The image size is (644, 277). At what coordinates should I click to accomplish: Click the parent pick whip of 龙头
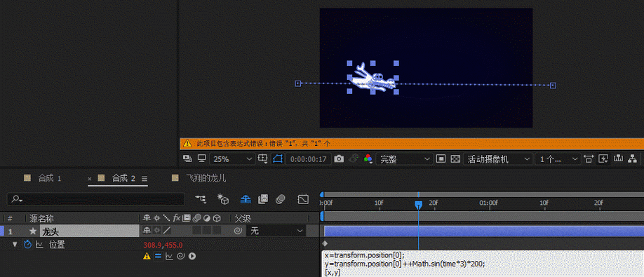(x=238, y=231)
